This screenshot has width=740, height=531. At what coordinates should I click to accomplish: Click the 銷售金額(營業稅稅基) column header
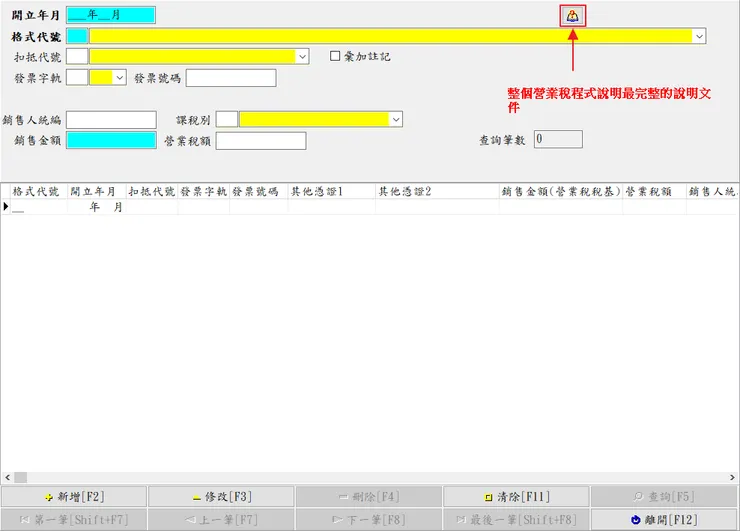coord(561,191)
